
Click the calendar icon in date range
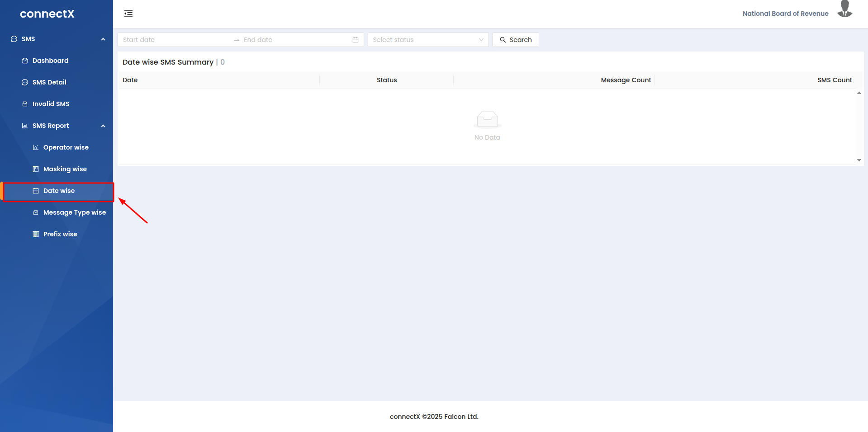point(356,40)
